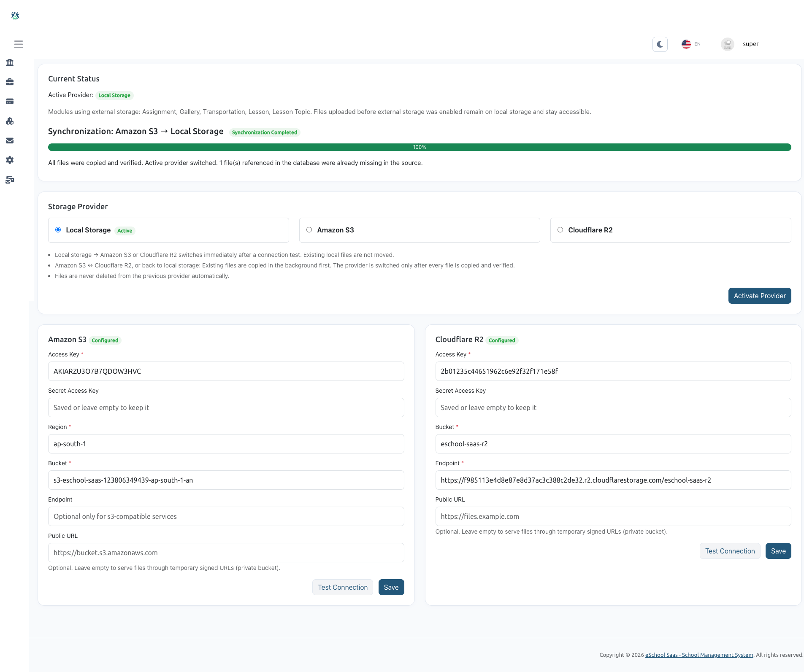Click the Activate Provider button
Screen dimensions: 804x672
759,296
